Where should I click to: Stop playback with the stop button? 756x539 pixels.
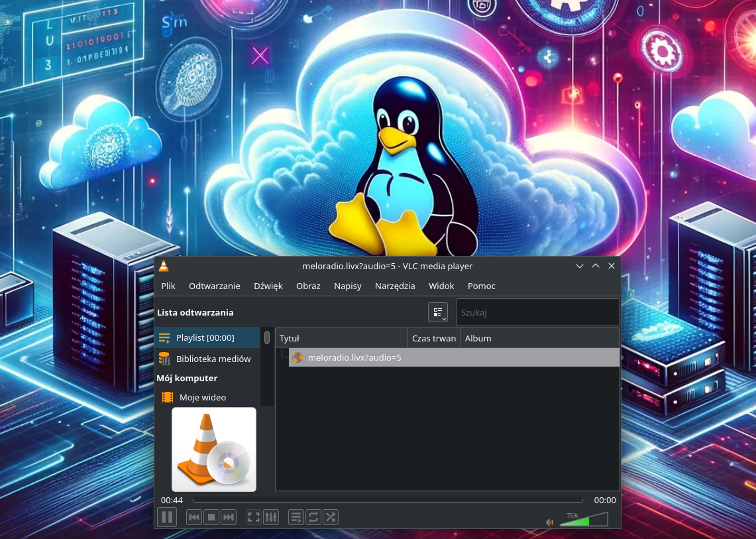click(x=211, y=517)
